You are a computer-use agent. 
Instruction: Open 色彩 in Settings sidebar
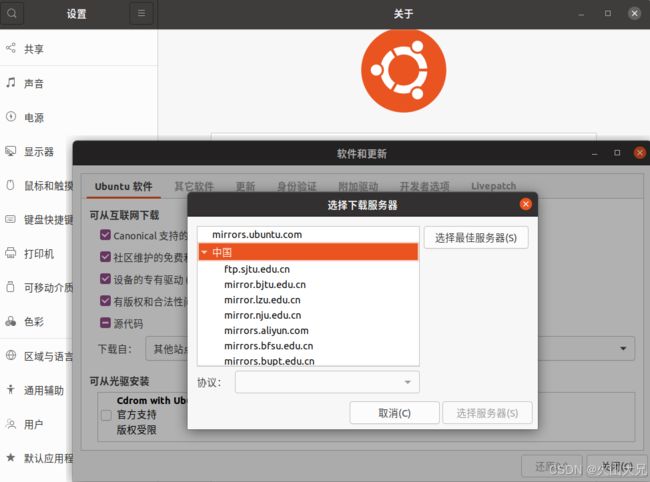(36, 322)
